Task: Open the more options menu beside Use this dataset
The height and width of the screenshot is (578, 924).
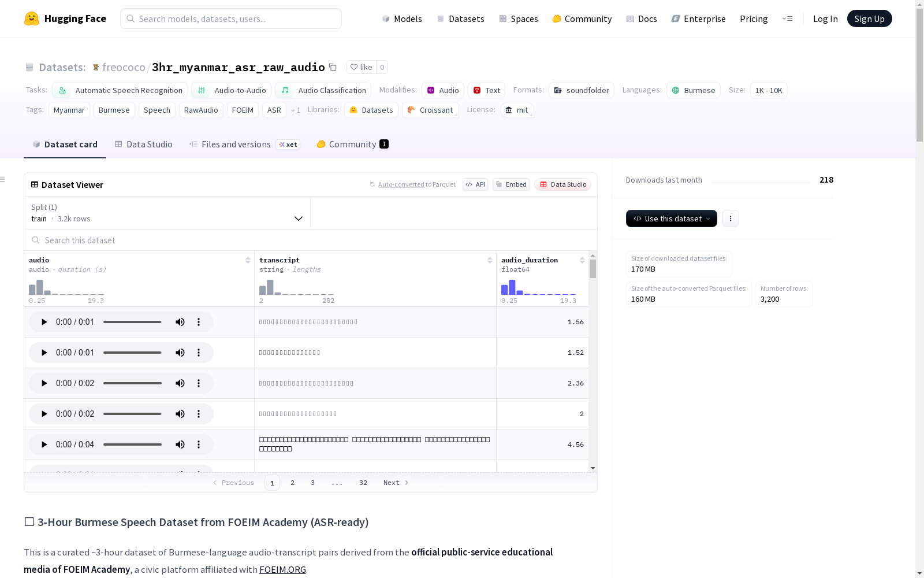Action: tap(731, 218)
